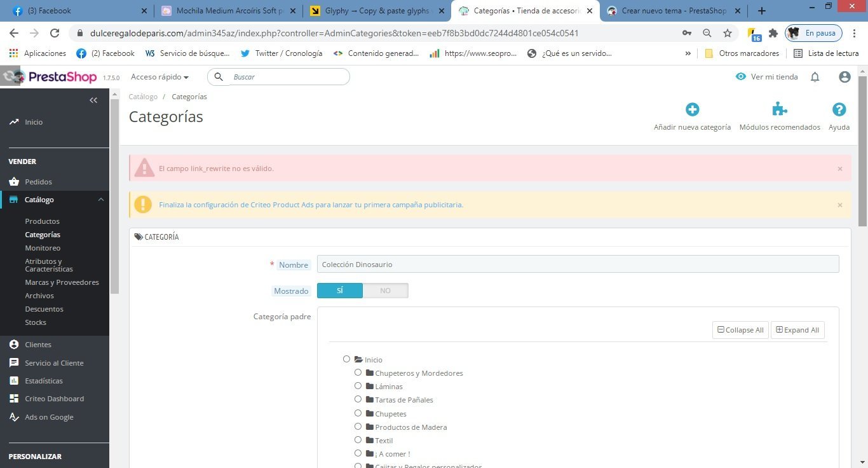Click Expand All in category tree
This screenshot has height=468, width=868.
(x=797, y=330)
